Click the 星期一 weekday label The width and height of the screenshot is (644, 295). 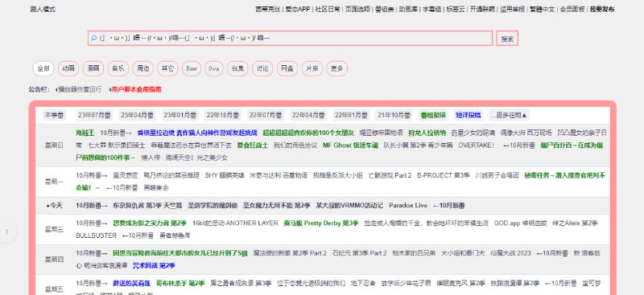tap(54, 182)
